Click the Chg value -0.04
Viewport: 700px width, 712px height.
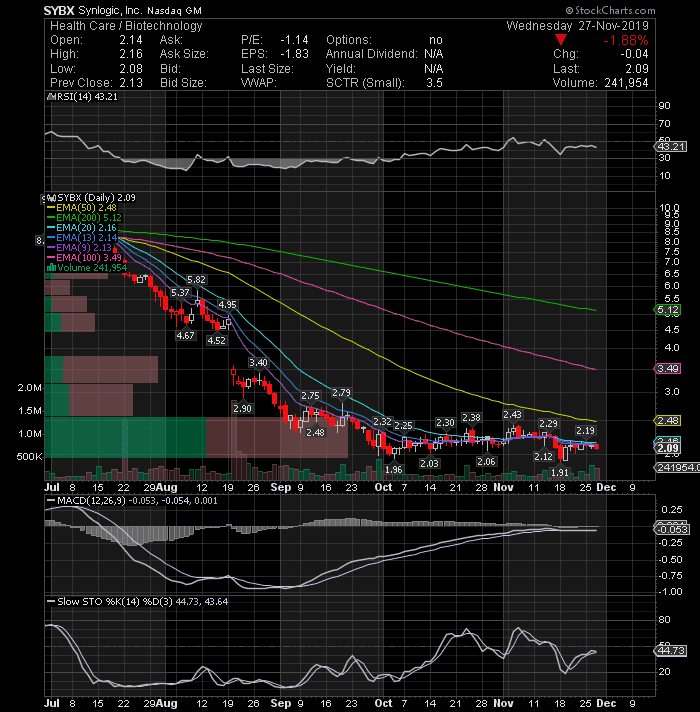tap(634, 54)
